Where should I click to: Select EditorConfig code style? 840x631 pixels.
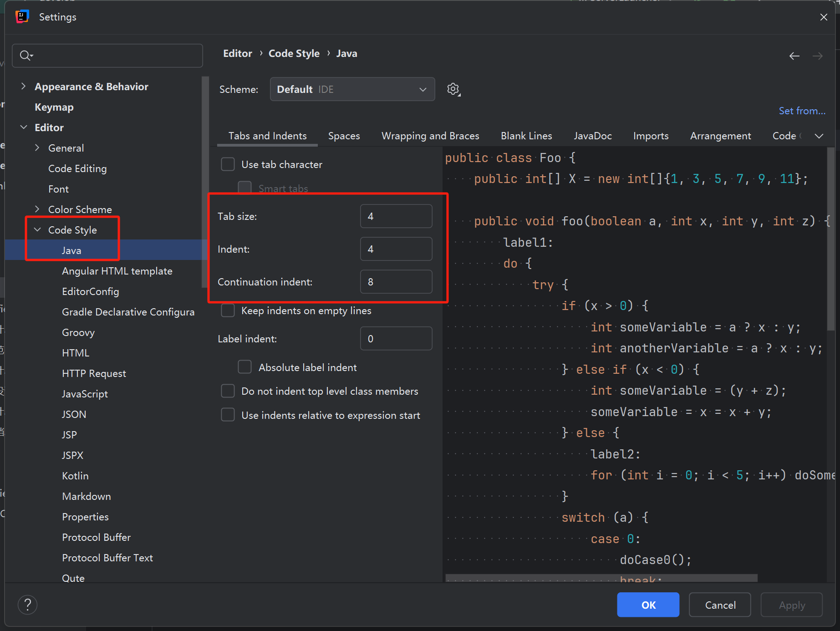coord(90,291)
